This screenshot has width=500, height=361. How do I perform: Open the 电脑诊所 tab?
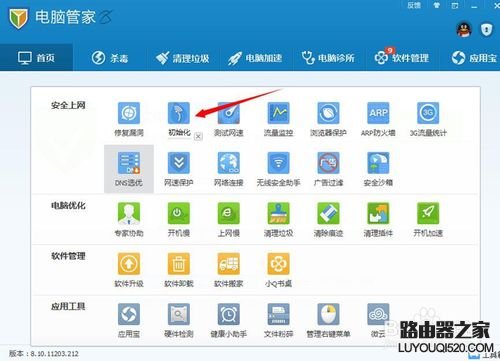point(328,58)
